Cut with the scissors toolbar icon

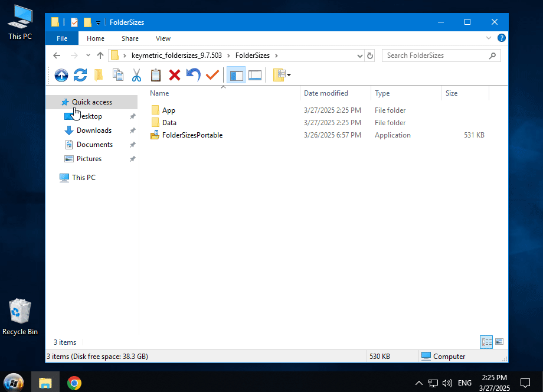136,75
